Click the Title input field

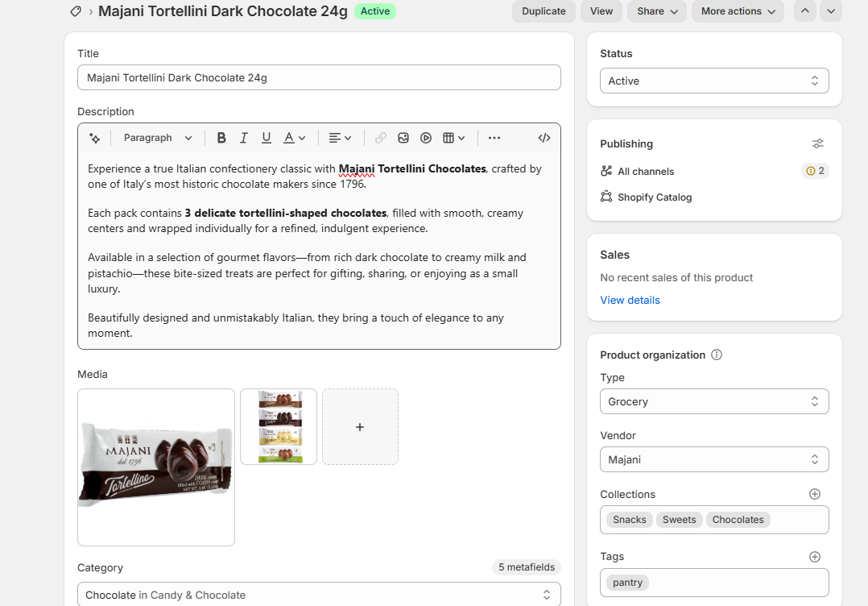(319, 77)
